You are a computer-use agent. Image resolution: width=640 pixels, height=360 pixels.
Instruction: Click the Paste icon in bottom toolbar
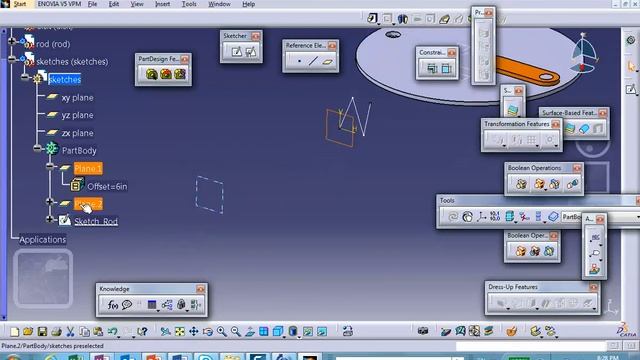pyautogui.click(x=98, y=331)
